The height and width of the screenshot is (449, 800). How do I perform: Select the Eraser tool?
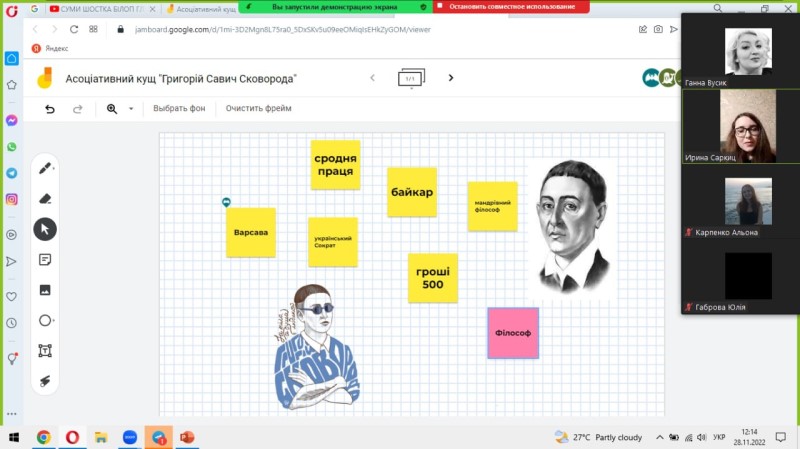pyautogui.click(x=45, y=198)
